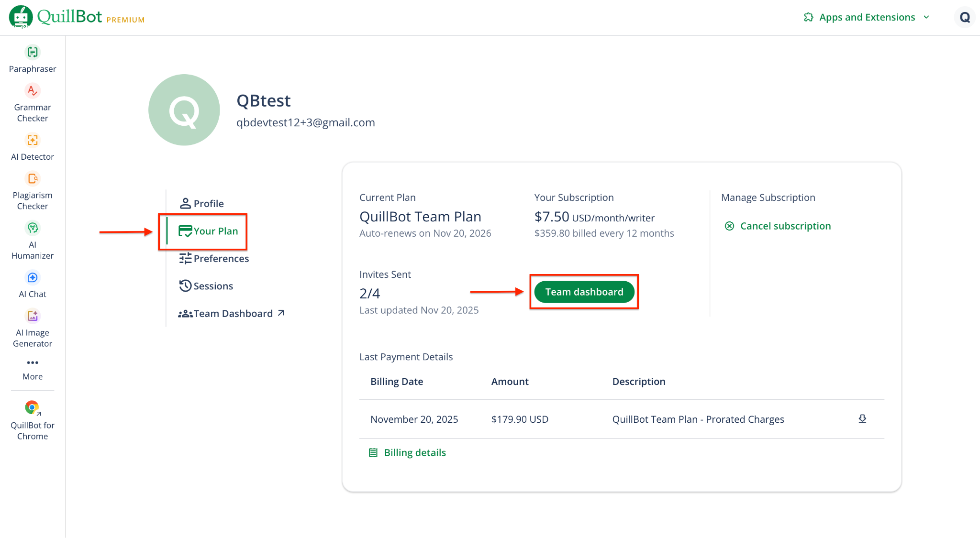The height and width of the screenshot is (538, 980).
Task: Click Cancel subscription link
Action: (785, 226)
